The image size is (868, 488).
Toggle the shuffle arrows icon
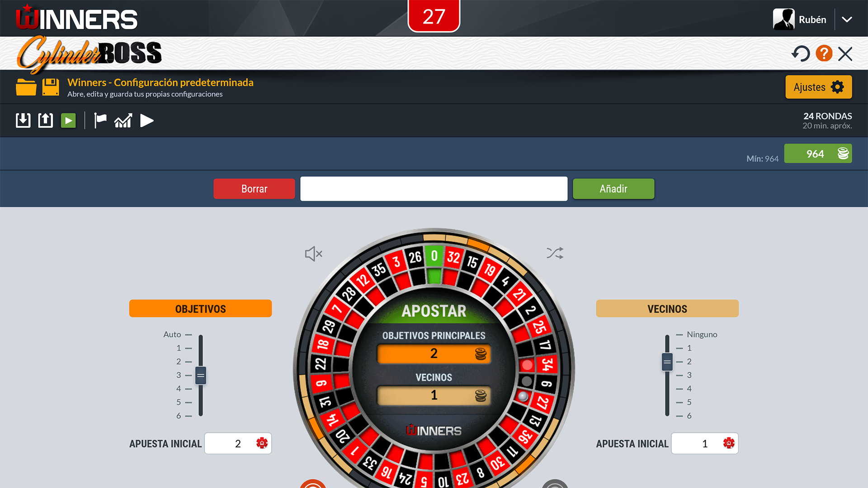pos(555,253)
